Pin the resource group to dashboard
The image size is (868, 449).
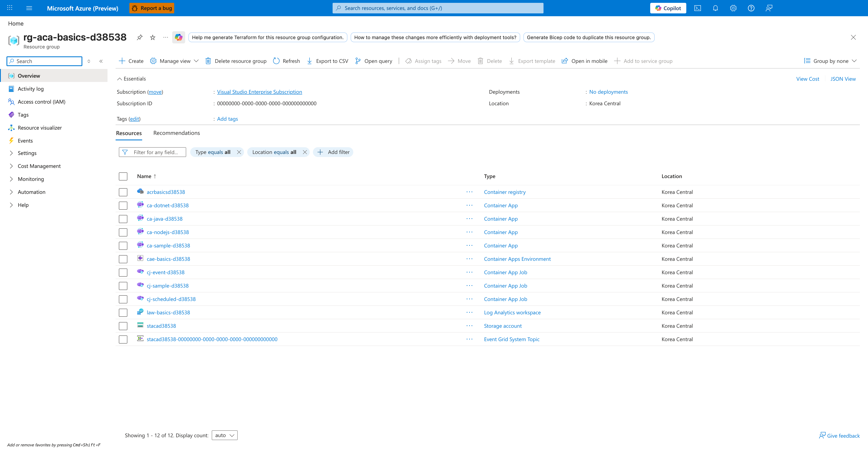click(140, 37)
